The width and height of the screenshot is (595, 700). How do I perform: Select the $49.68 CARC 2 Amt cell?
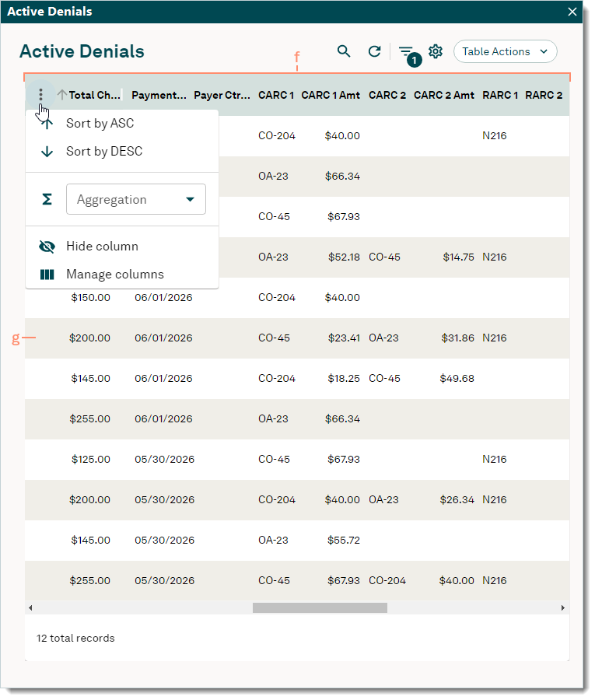pos(457,379)
